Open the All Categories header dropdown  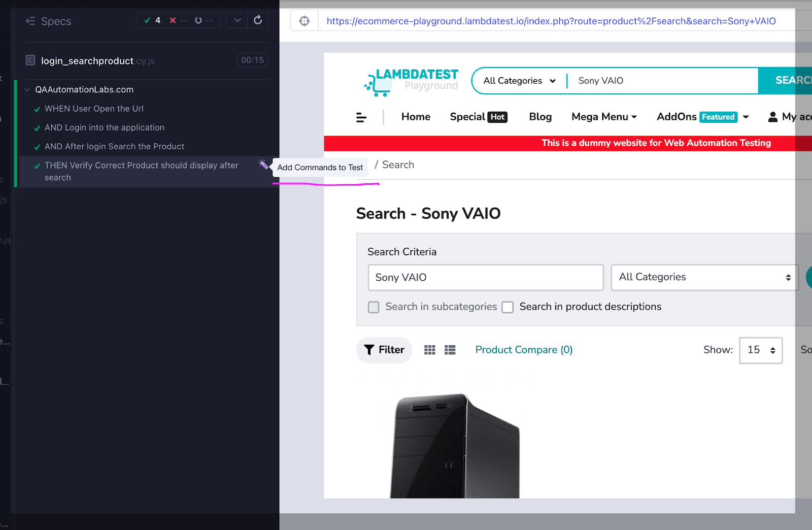pos(518,80)
